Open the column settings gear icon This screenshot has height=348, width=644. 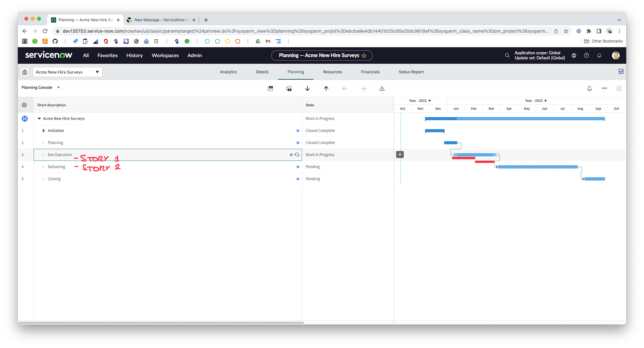click(24, 105)
